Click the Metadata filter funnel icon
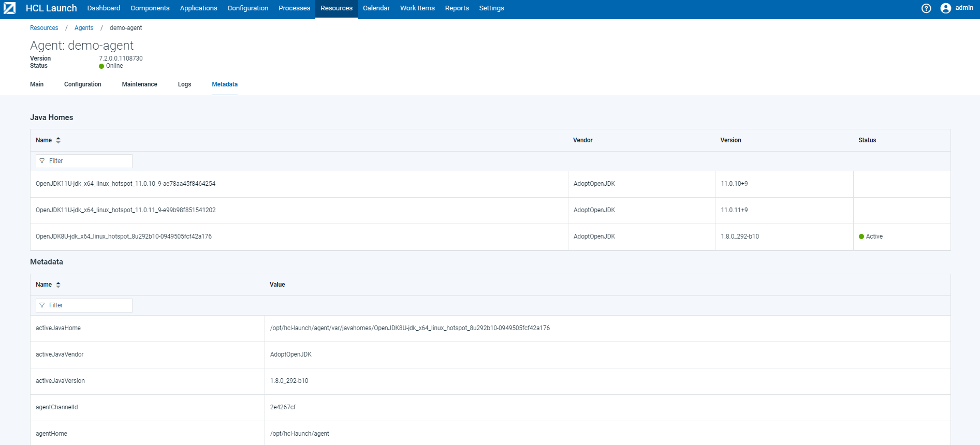The width and height of the screenshot is (980, 445). coord(42,305)
